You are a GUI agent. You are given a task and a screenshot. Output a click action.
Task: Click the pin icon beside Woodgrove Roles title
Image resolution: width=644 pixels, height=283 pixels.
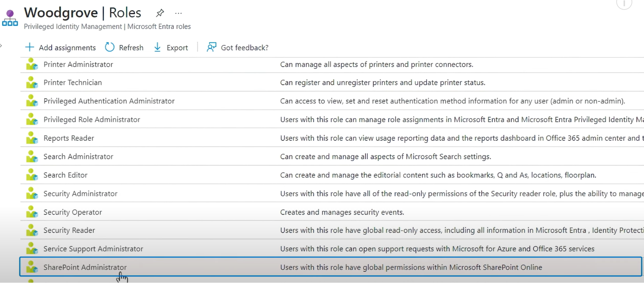pyautogui.click(x=160, y=13)
